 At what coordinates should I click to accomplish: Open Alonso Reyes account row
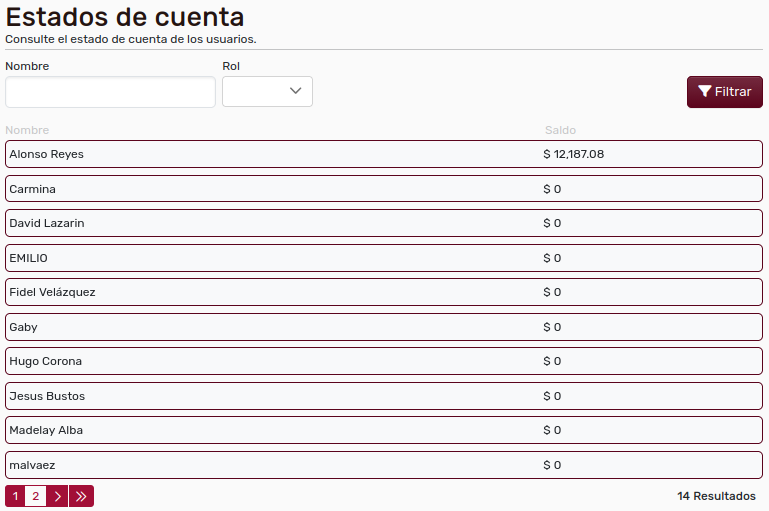[384, 154]
